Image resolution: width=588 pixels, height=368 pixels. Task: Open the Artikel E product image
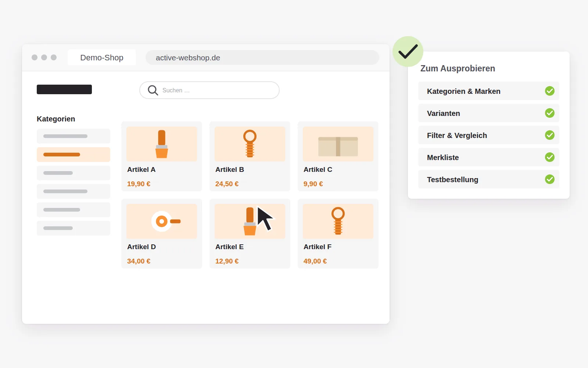click(x=250, y=221)
